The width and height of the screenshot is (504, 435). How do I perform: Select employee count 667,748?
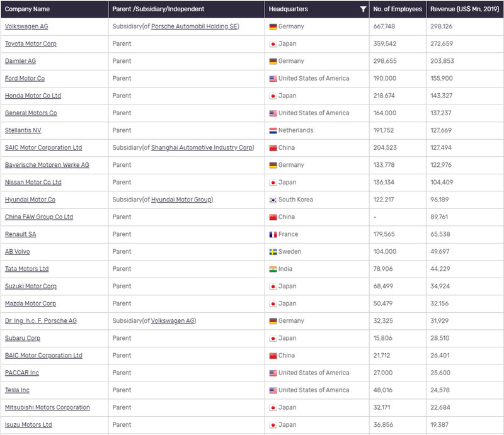point(384,26)
